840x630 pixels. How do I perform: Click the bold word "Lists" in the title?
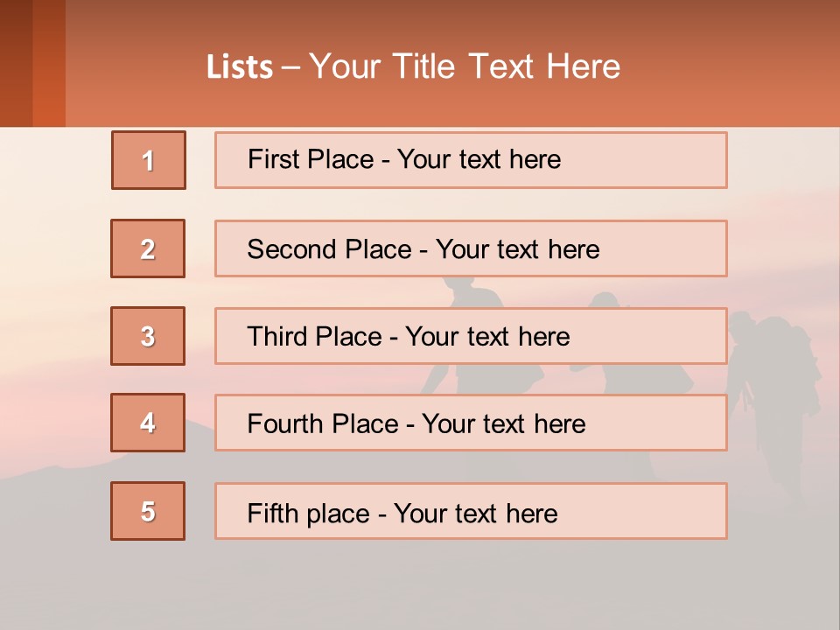pos(240,67)
